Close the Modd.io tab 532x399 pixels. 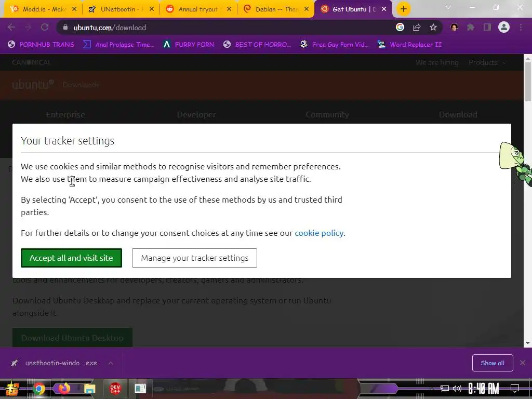74,9
